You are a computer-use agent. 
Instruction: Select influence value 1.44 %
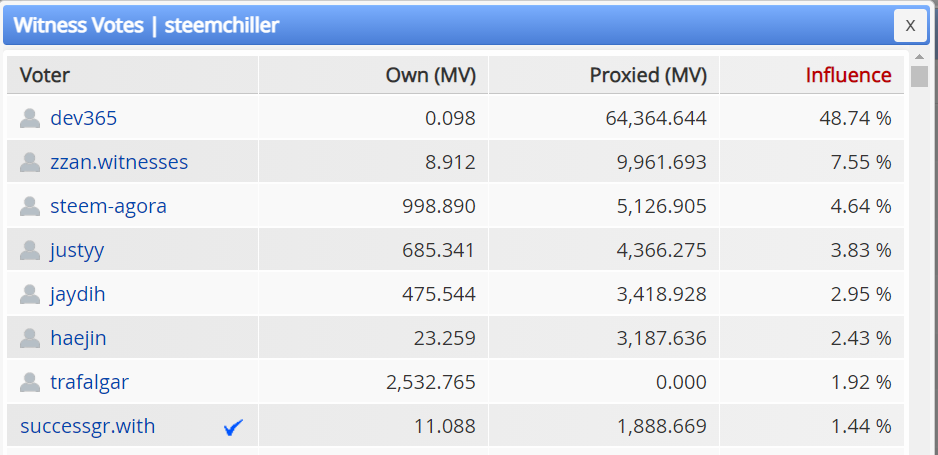pos(861,426)
